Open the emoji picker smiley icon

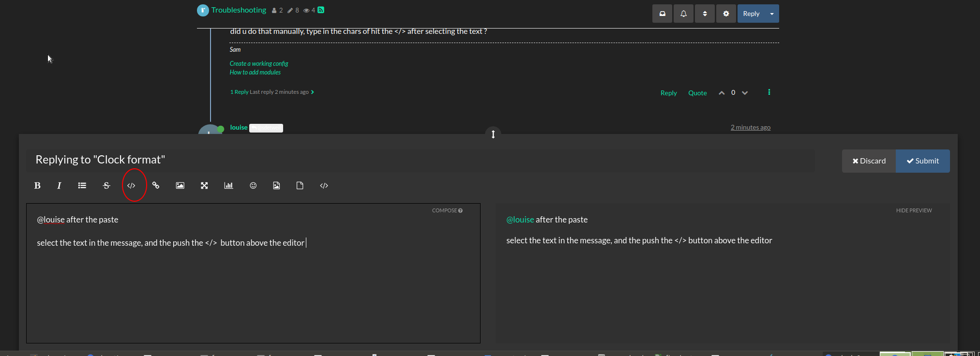tap(253, 186)
